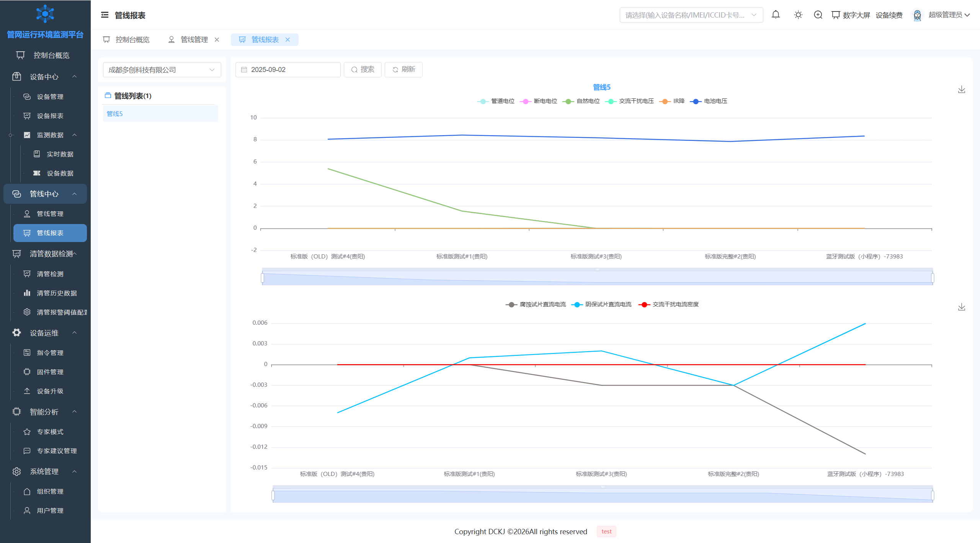Toggle the 阴保试片直流电流 legend series
This screenshot has height=543, width=980.
click(x=601, y=304)
